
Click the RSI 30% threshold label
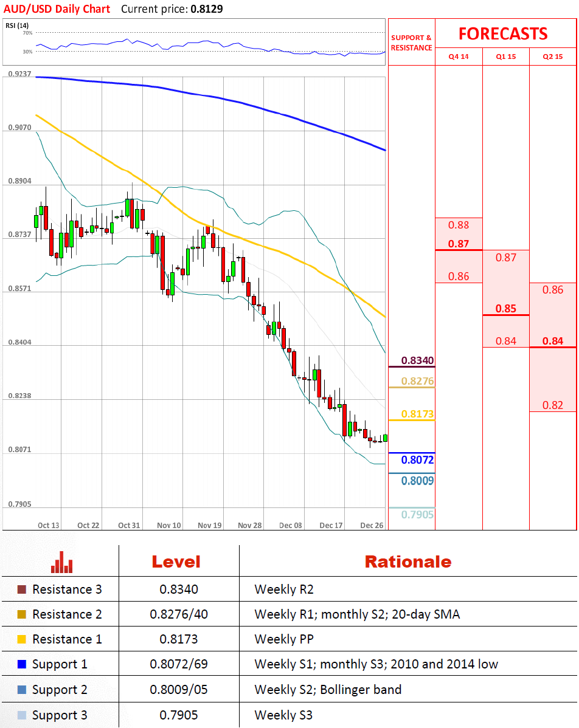27,52
